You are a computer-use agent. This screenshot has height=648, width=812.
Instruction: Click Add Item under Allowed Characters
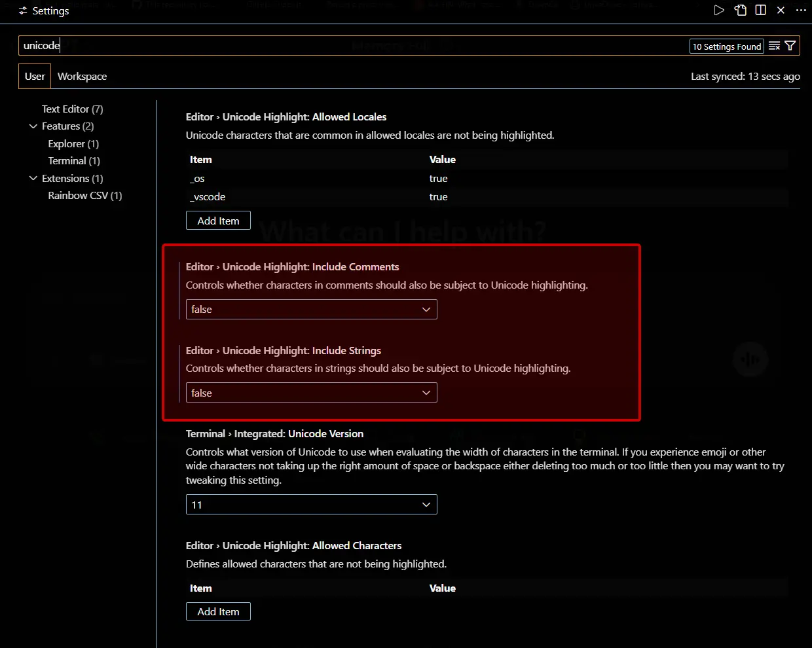click(x=218, y=611)
